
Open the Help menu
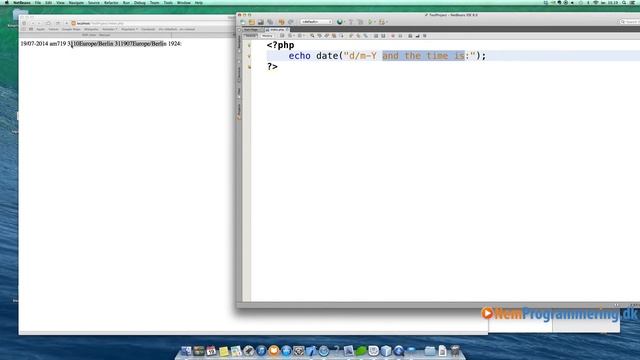pyautogui.click(x=198, y=2)
